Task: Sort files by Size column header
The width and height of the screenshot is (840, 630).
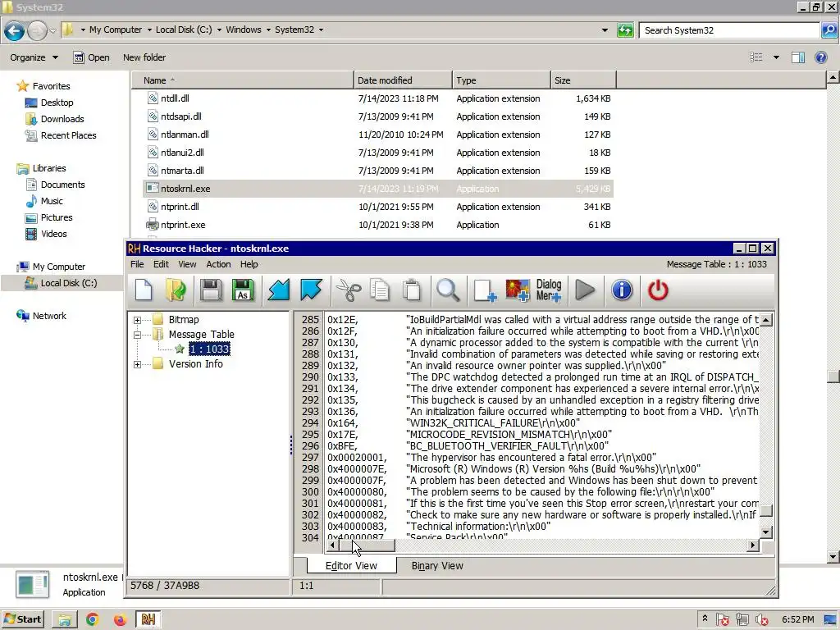Action: [583, 80]
